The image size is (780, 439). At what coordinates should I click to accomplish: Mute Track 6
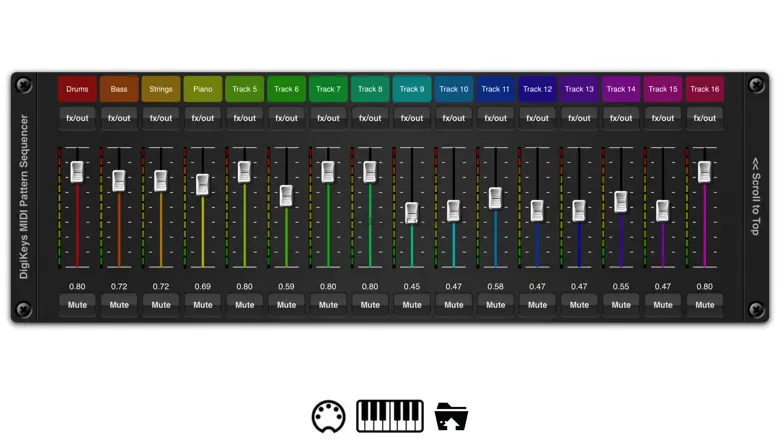click(x=286, y=305)
